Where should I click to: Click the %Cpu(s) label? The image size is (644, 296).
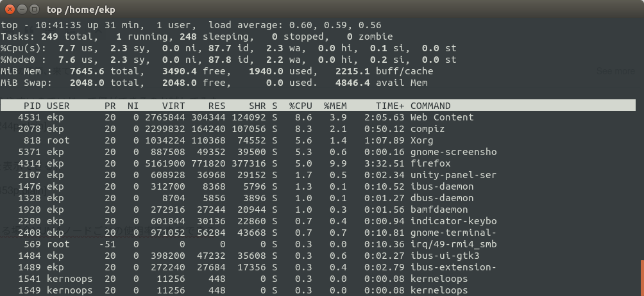[x=23, y=48]
